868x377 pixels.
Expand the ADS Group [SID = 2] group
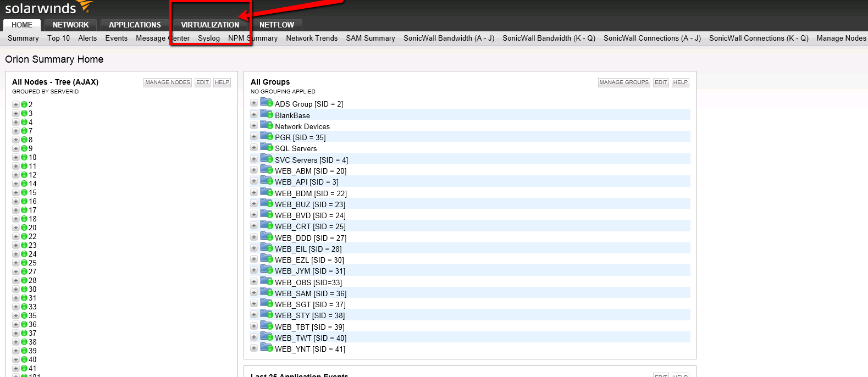click(254, 103)
